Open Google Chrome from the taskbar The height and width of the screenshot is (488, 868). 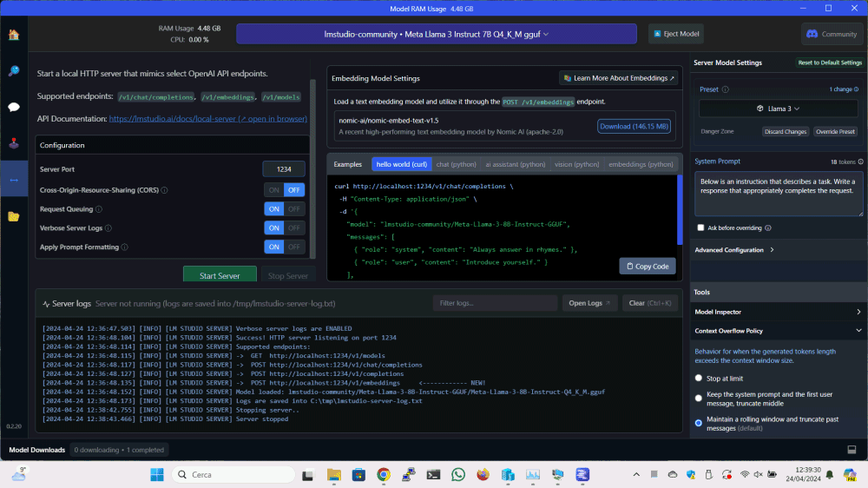[x=384, y=475]
